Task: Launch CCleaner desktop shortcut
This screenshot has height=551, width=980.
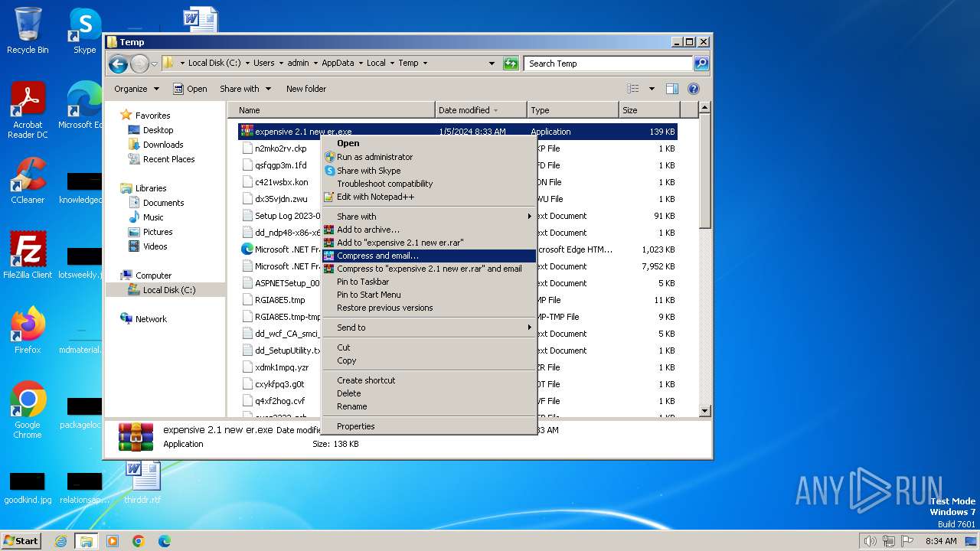Action: tap(28, 181)
